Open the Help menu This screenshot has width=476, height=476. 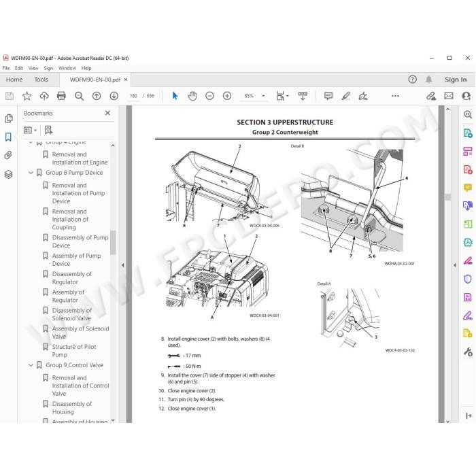tap(86, 68)
